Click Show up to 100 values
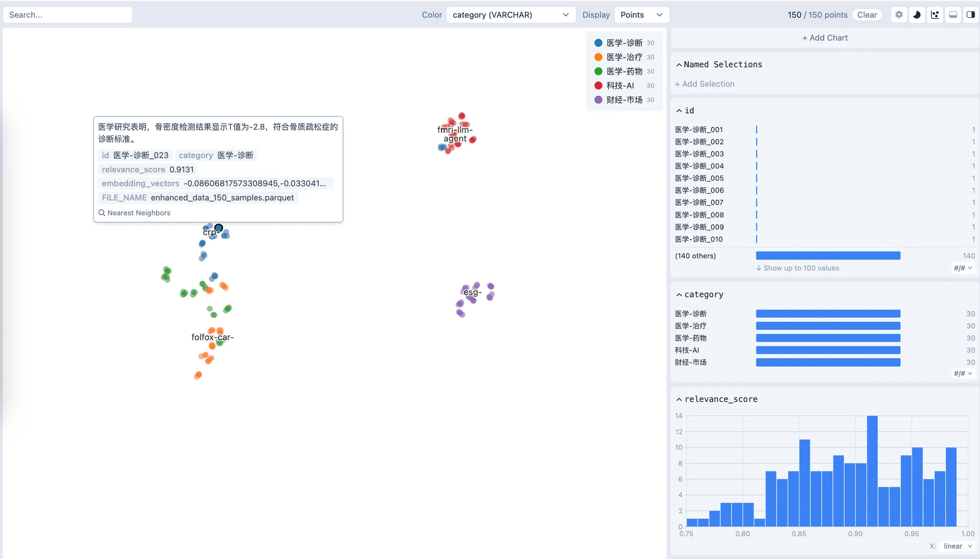The width and height of the screenshot is (980, 559). pyautogui.click(x=798, y=268)
